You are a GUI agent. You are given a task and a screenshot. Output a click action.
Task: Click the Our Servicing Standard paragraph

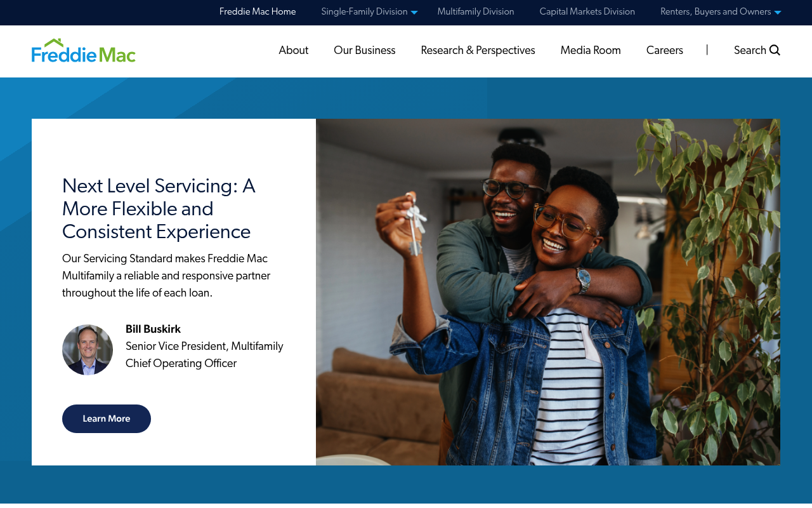[166, 276]
